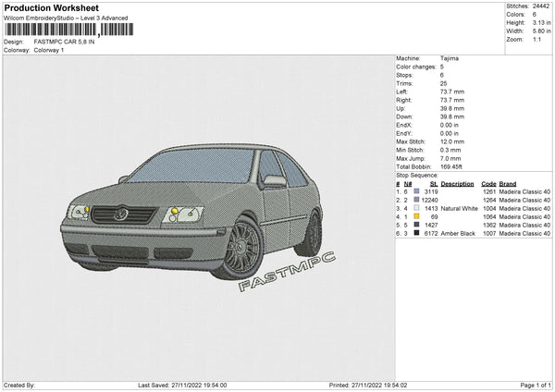The image size is (555, 392).
Task: Click the yellow thread color swatch
Action: (x=416, y=216)
